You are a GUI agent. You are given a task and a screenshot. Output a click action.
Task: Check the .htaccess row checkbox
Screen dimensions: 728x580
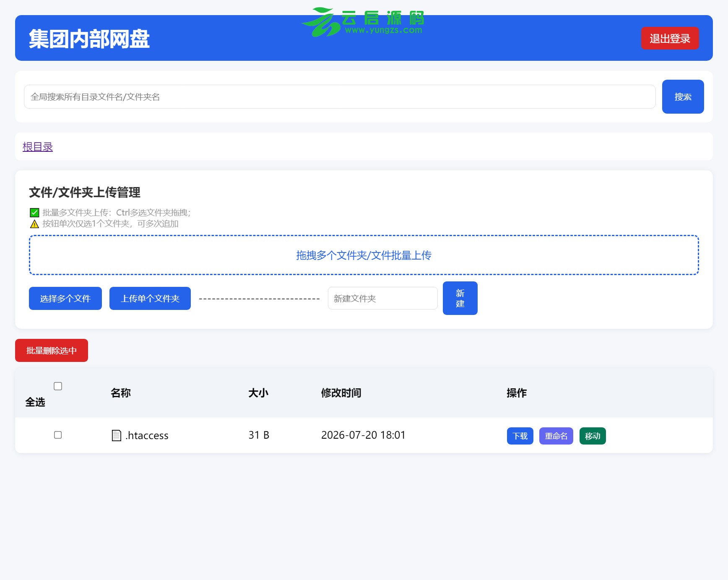tap(58, 435)
